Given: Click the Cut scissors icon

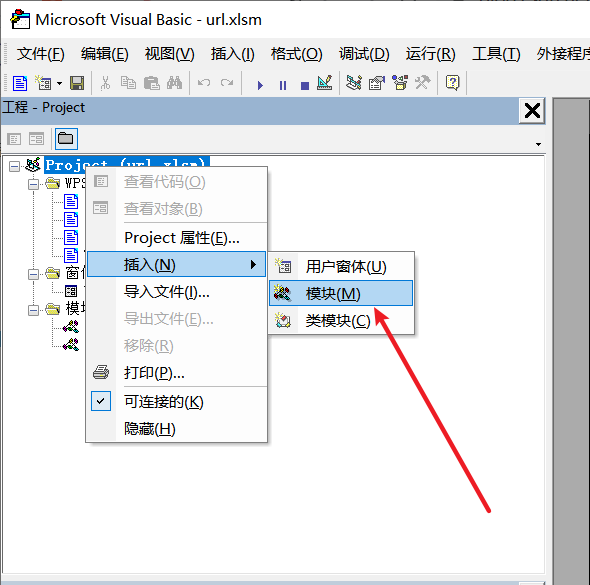Looking at the screenshot, I should pos(105,83).
